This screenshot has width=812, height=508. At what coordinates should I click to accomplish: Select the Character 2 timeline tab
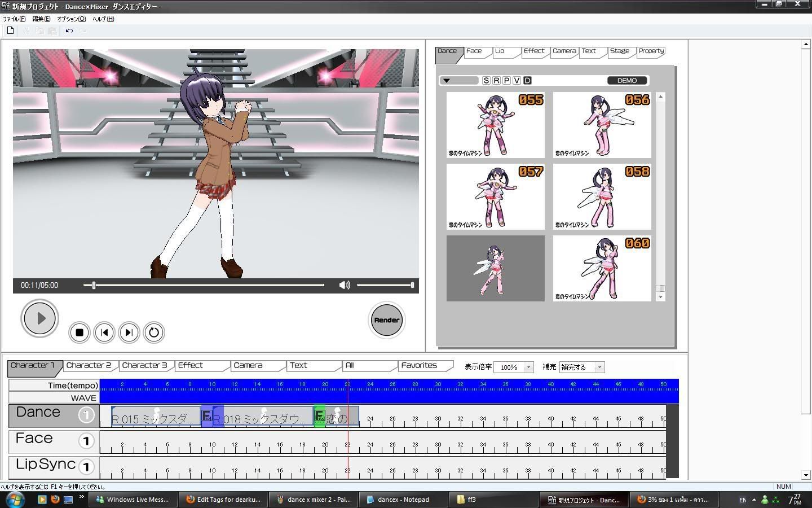point(89,366)
